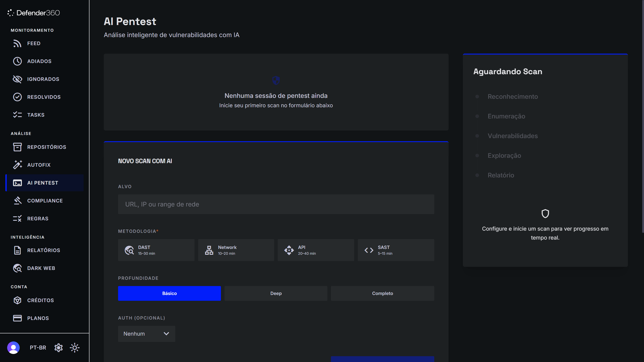This screenshot has height=362, width=644.
Task: Click the 'Aguardando Scan' heading
Action: click(508, 72)
